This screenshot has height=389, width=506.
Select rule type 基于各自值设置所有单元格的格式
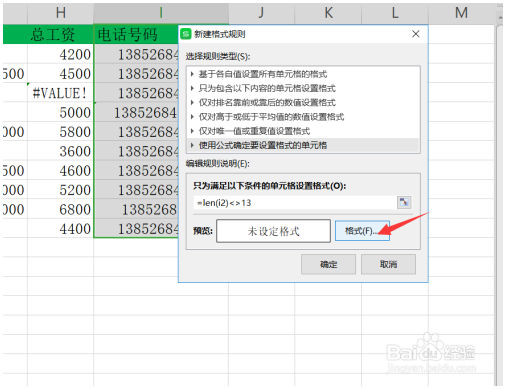(303, 74)
